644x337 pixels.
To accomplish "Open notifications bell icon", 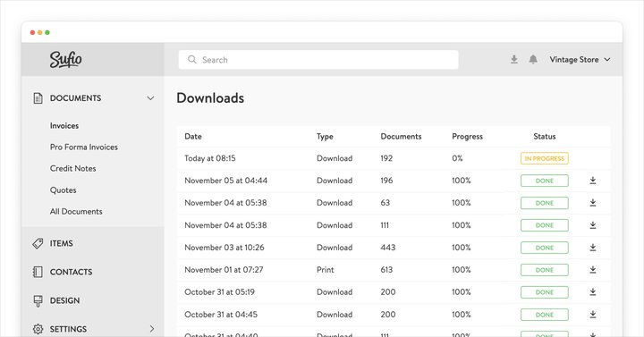I will click(x=533, y=60).
